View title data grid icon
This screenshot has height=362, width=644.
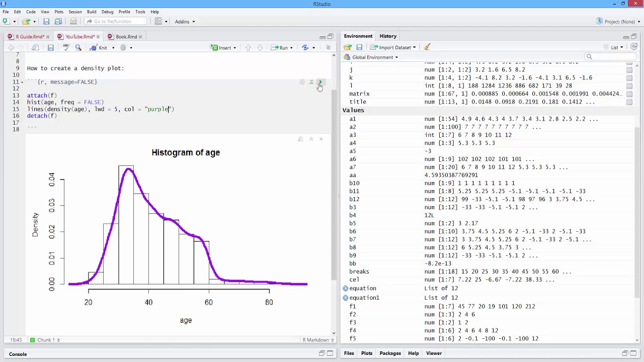[629, 102]
